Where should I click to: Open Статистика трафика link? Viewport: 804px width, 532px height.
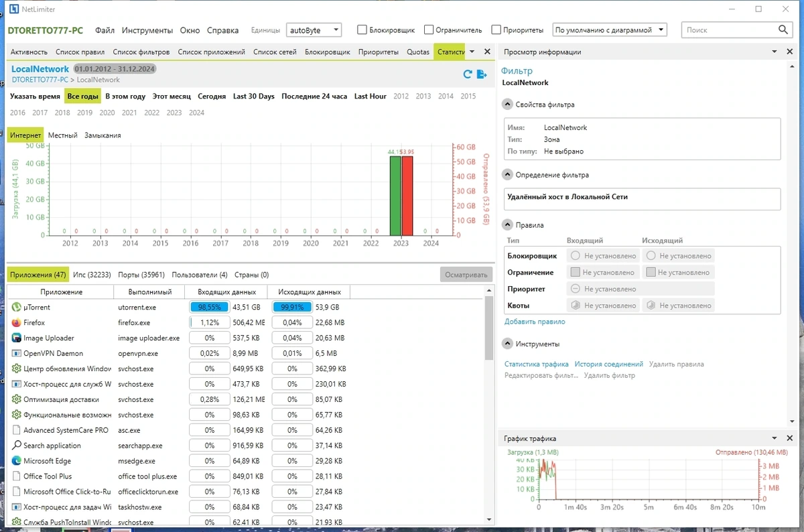point(536,364)
